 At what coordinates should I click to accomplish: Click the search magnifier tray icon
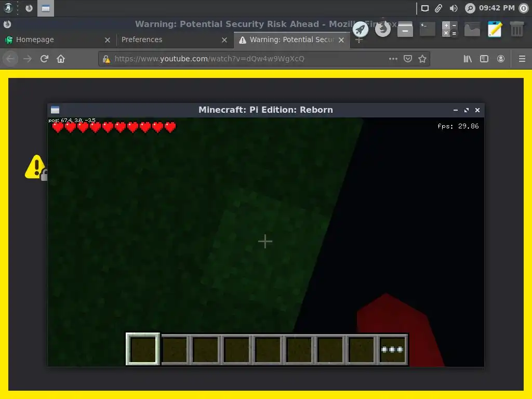[x=470, y=8]
